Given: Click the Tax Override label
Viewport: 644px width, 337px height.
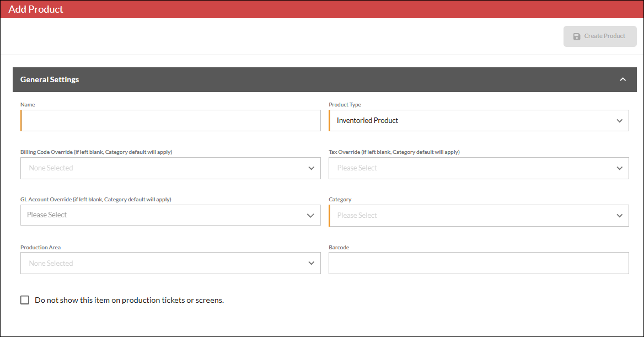Looking at the screenshot, I should [x=394, y=152].
